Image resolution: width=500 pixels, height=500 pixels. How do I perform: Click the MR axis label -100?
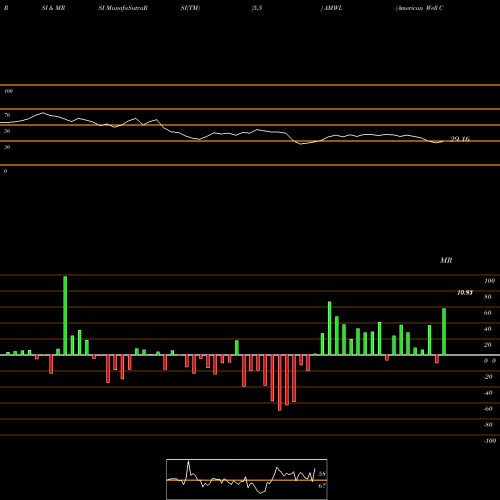click(490, 441)
